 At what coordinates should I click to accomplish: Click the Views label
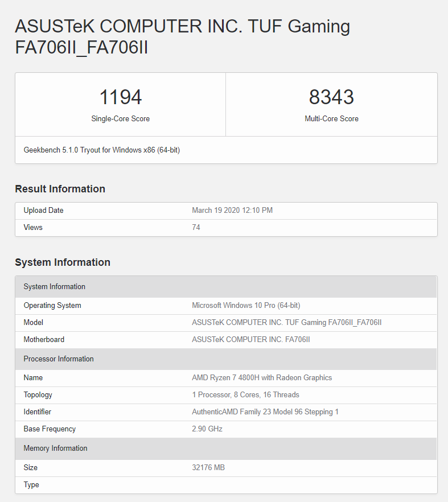(x=33, y=227)
